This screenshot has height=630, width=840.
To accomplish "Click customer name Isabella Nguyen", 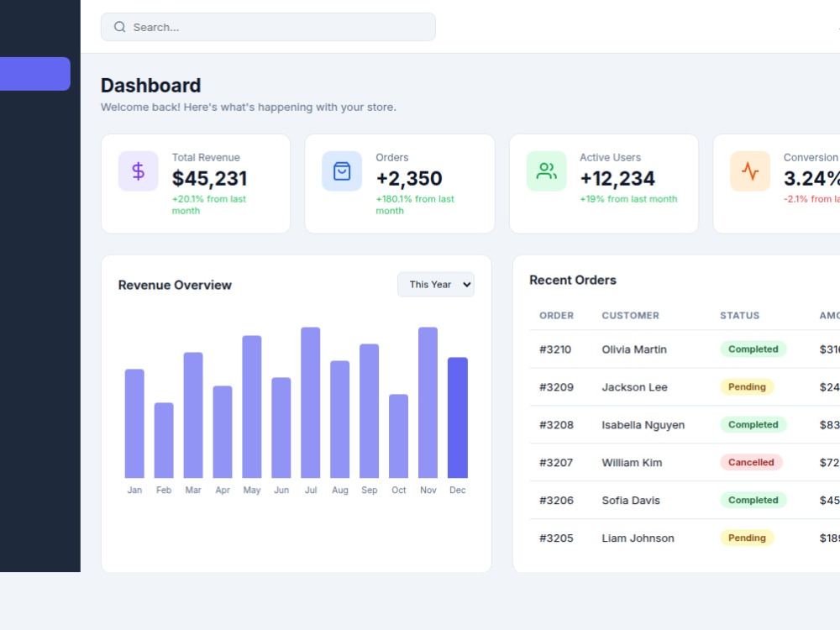I will (x=643, y=425).
